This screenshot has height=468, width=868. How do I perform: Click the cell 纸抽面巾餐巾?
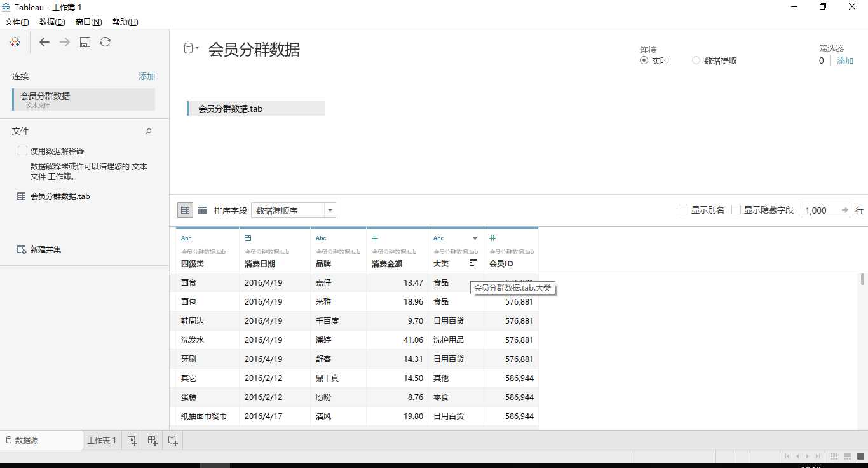click(x=208, y=416)
